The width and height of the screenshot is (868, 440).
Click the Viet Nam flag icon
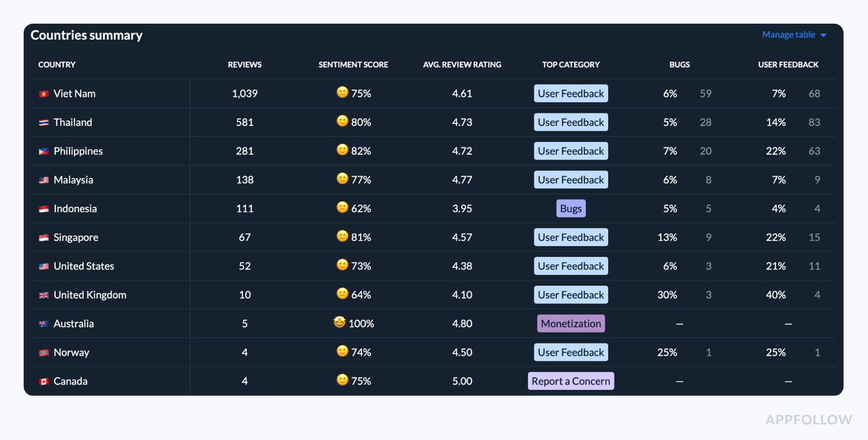pyautogui.click(x=43, y=93)
